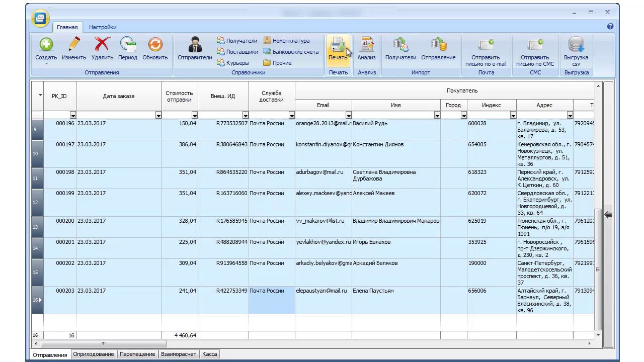Open Стоимость отправки filter dropdown
This screenshot has width=644, height=362.
point(195,116)
